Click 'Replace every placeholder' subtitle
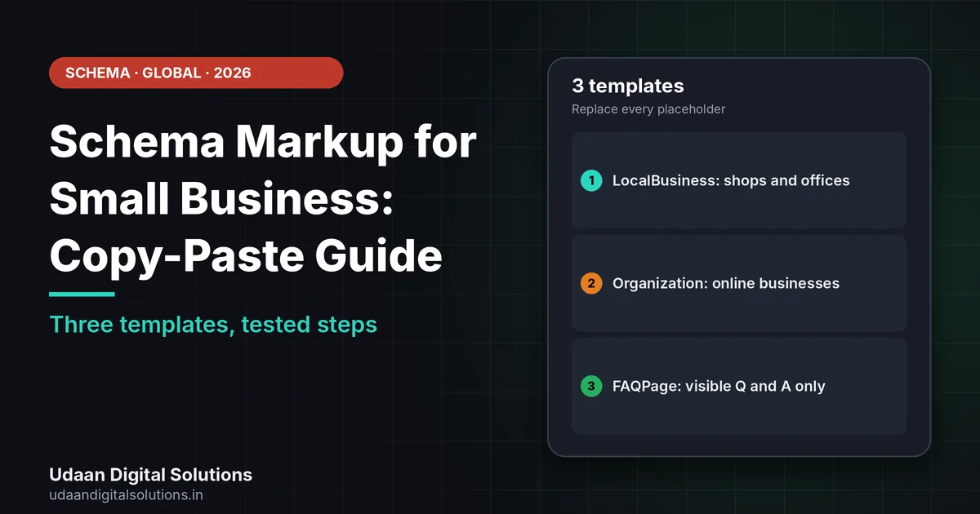Screen dimensions: 980x514 click(648, 109)
